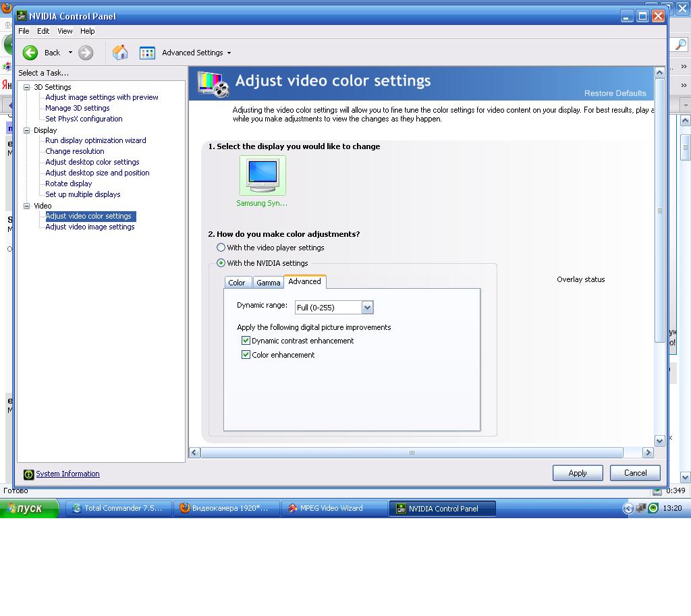The width and height of the screenshot is (691, 616).
Task: Click the System Information icon
Action: pyautogui.click(x=28, y=474)
